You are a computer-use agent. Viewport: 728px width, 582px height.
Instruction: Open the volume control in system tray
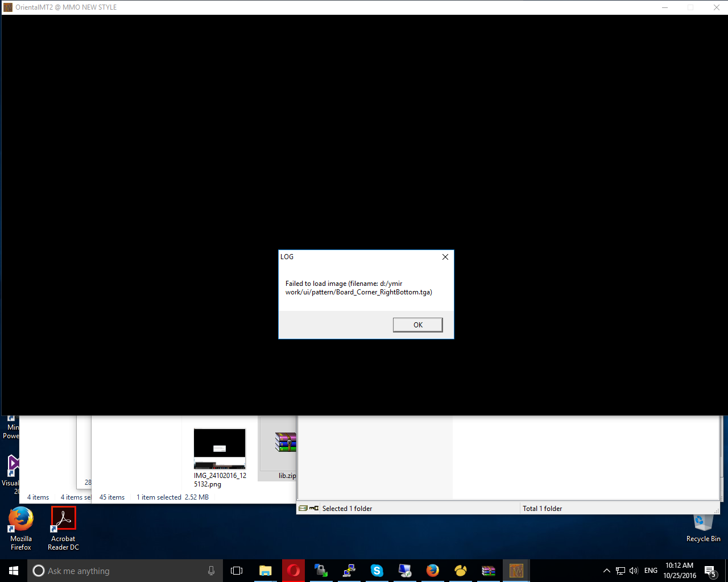(634, 571)
